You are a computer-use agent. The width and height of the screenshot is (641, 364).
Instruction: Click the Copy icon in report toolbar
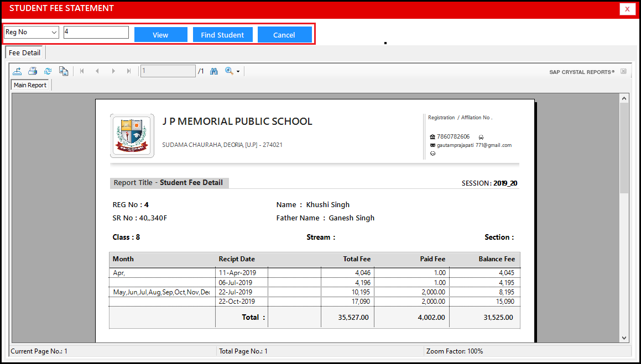tap(64, 71)
